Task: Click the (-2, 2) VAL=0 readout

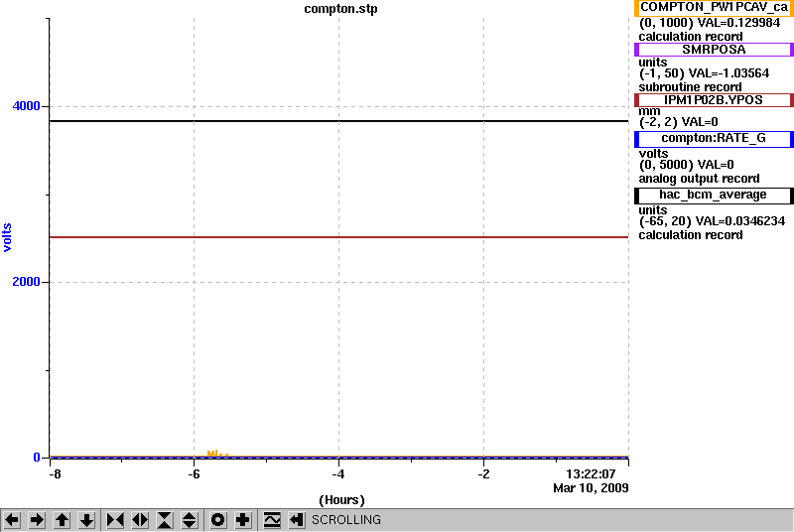Action: (679, 122)
